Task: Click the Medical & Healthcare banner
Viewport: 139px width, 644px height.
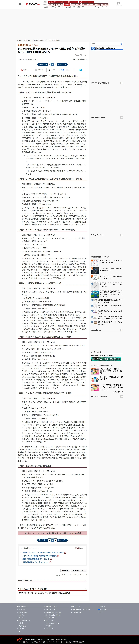Action: 107,48
